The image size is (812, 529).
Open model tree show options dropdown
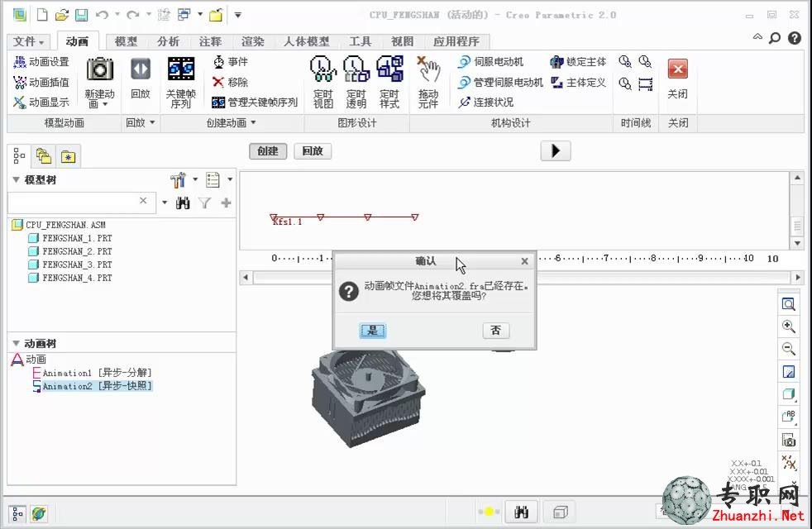(x=218, y=179)
